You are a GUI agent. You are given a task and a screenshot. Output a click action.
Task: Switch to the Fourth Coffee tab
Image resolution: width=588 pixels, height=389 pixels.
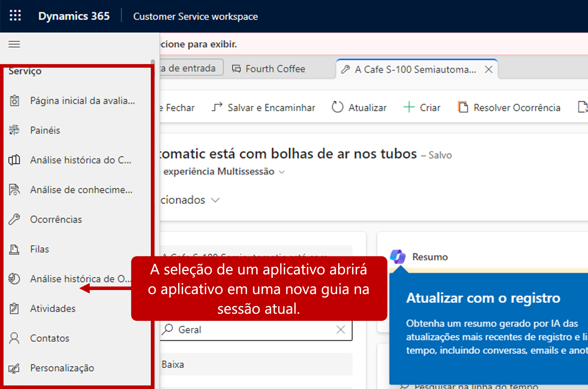pyautogui.click(x=275, y=68)
